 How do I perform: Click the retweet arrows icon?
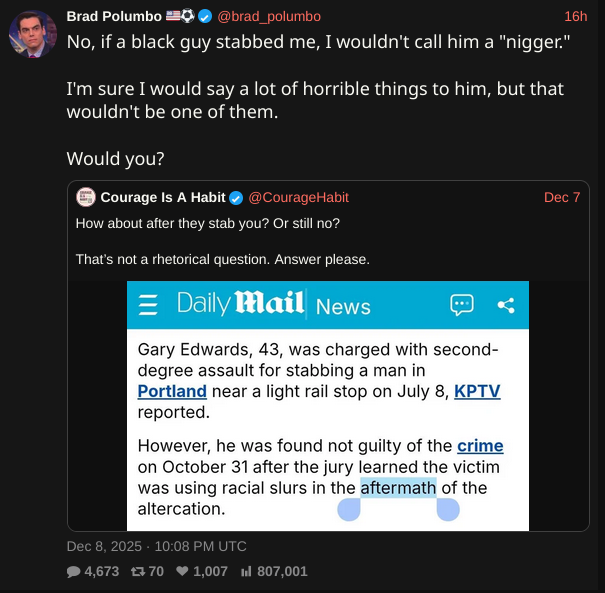pos(138,571)
